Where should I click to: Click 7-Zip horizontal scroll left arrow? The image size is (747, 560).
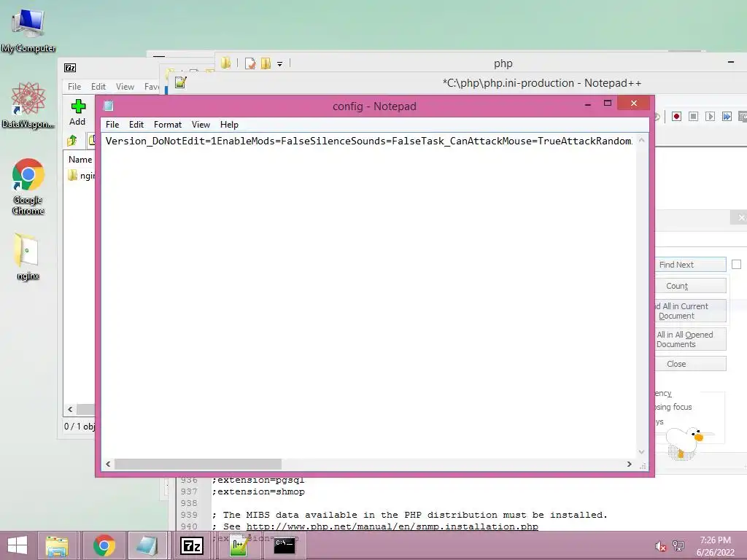[71, 409]
